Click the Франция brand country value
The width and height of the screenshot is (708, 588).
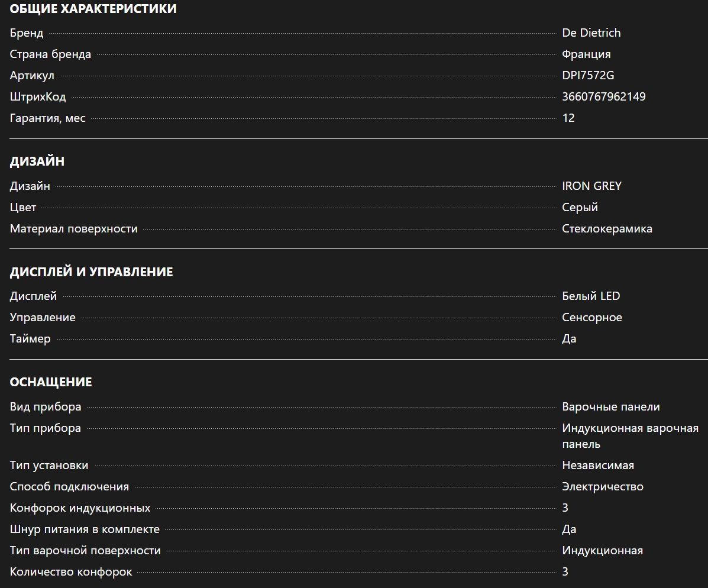coord(586,54)
